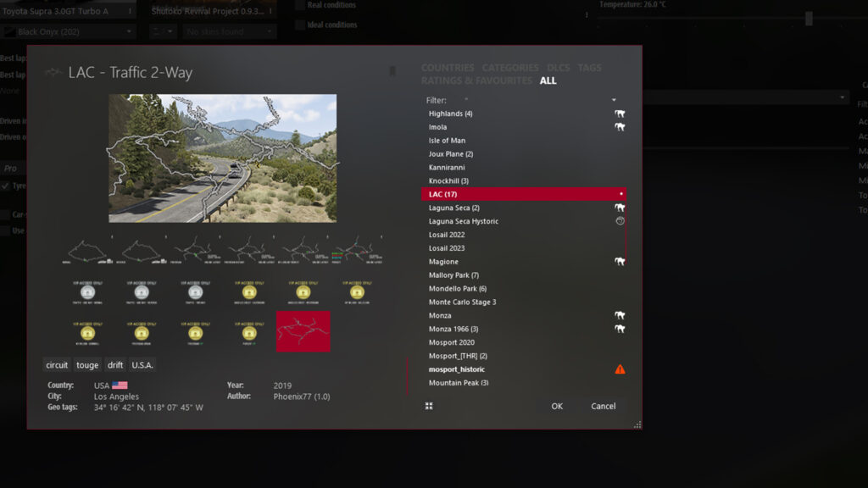Click the grid view icon left of OK

pyautogui.click(x=429, y=406)
